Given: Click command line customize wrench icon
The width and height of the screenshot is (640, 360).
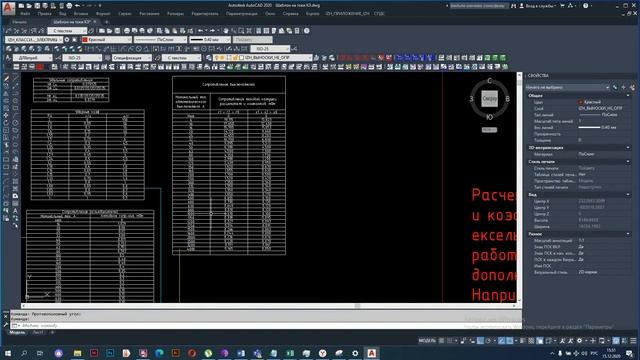Looking at the screenshot, I should pos(6,325).
